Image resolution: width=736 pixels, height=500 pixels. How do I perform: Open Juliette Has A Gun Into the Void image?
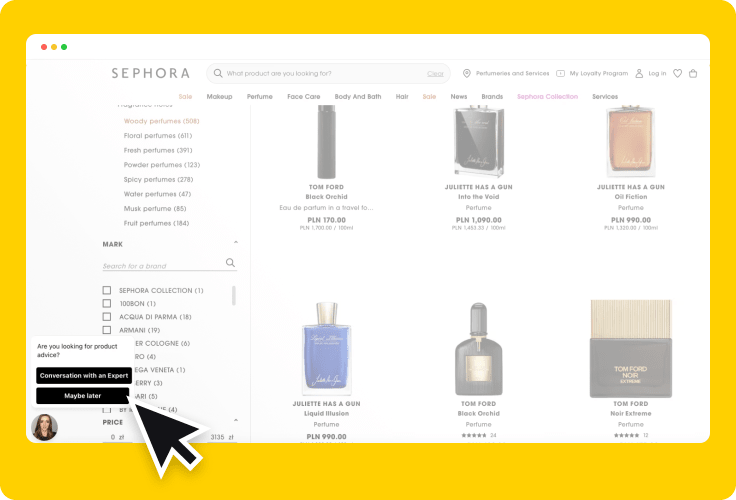(478, 141)
